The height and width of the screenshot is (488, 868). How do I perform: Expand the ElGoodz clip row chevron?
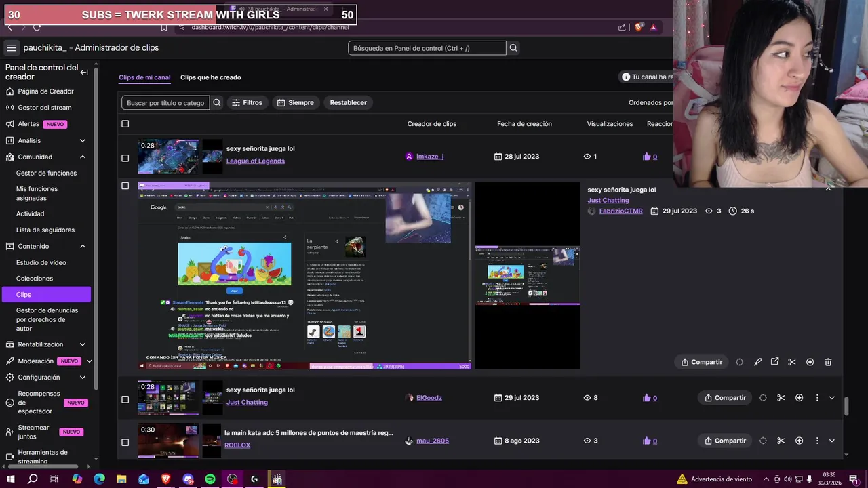coord(832,398)
